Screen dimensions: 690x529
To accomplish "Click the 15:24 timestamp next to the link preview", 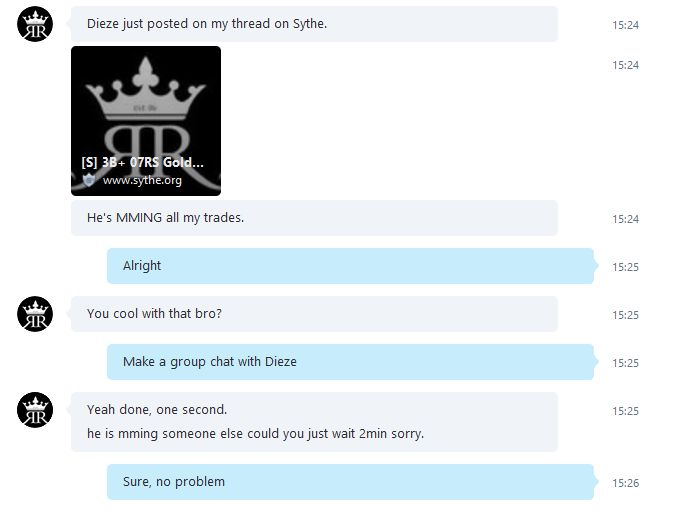I will tap(625, 65).
